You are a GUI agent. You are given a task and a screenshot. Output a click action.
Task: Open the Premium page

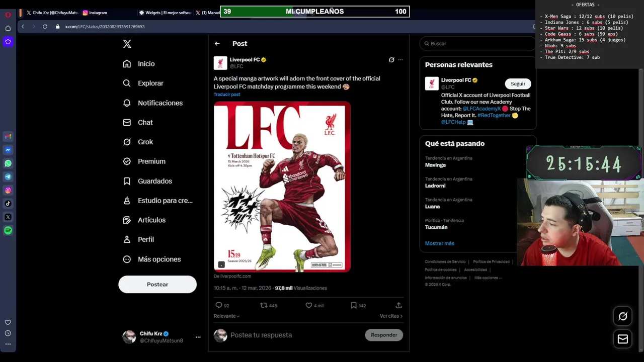pyautogui.click(x=144, y=161)
